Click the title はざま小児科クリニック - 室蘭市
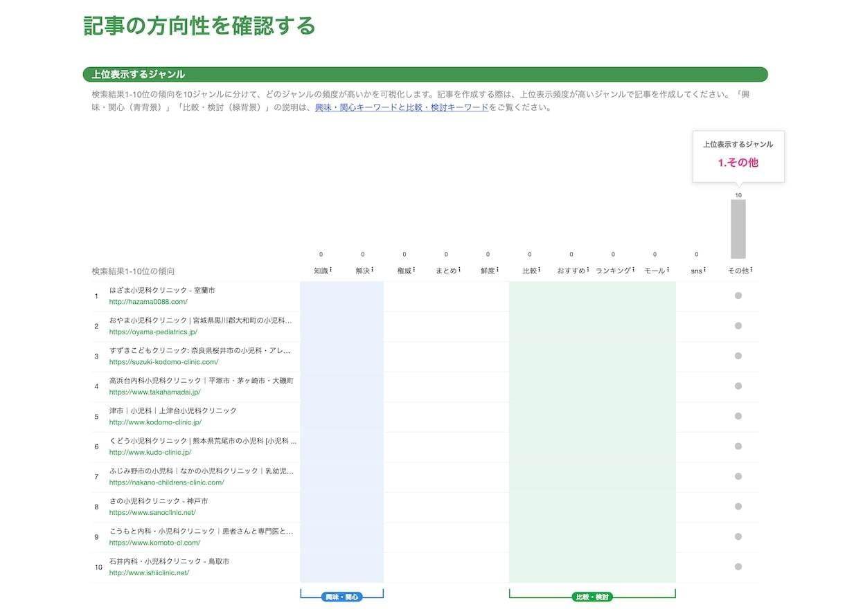 coord(162,290)
